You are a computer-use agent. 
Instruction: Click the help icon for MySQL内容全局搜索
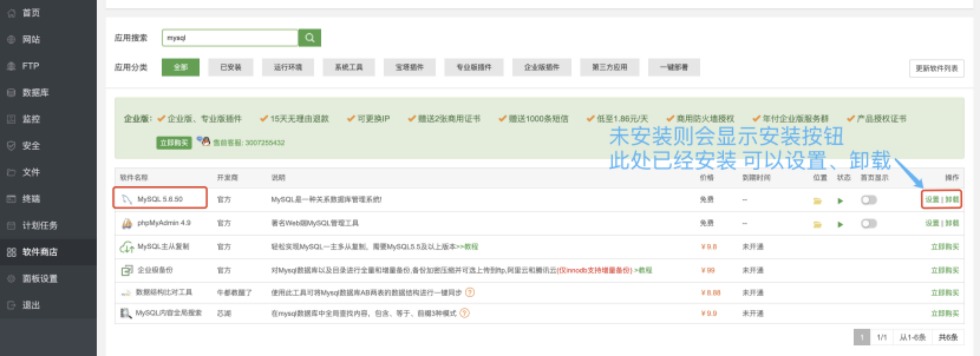[464, 313]
